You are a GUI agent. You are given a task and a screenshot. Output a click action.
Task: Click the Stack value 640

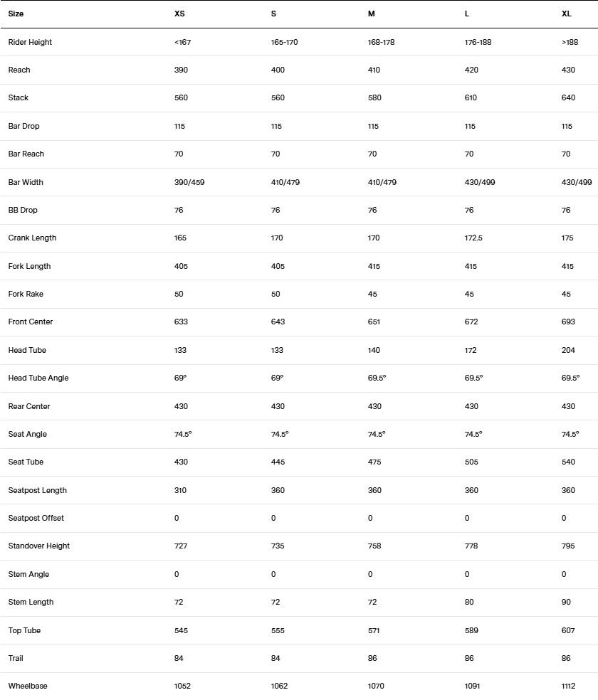[x=568, y=97]
